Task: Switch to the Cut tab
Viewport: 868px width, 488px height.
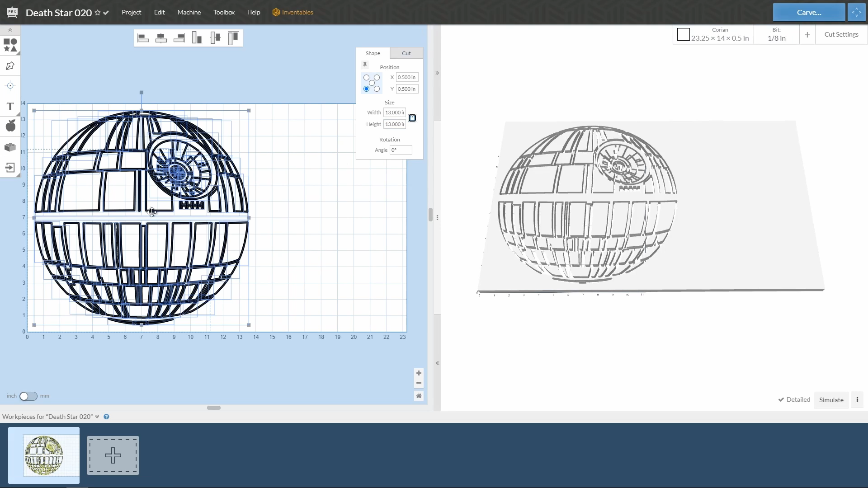Action: (406, 53)
